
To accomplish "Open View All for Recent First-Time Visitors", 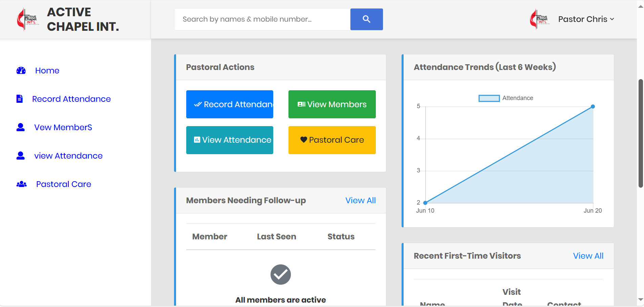I will 588,256.
